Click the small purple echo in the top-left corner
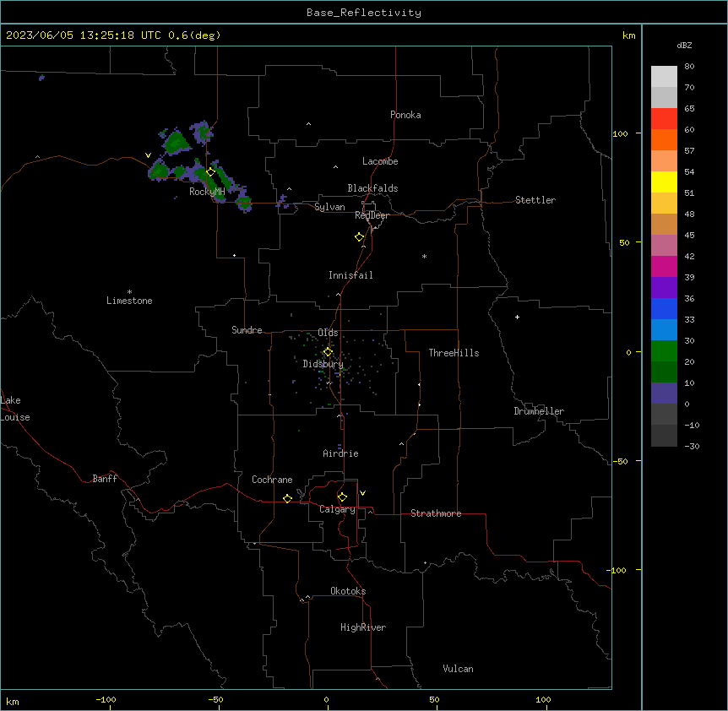The width and height of the screenshot is (728, 711). click(x=41, y=78)
